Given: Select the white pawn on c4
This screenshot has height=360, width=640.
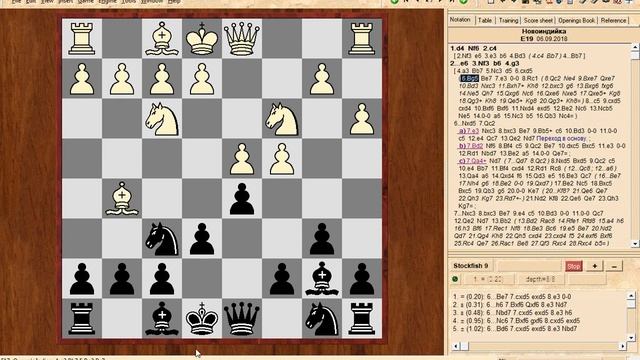Looking at the screenshot, I should coord(282,159).
